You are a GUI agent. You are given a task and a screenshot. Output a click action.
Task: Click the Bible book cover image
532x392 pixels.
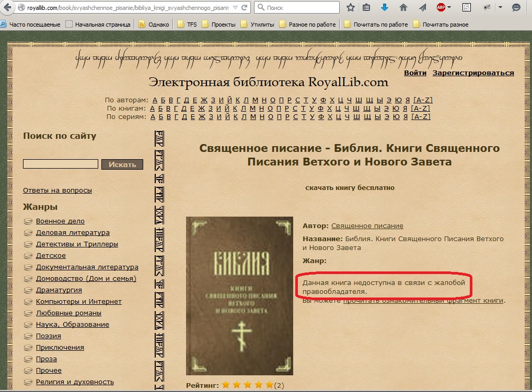click(239, 295)
